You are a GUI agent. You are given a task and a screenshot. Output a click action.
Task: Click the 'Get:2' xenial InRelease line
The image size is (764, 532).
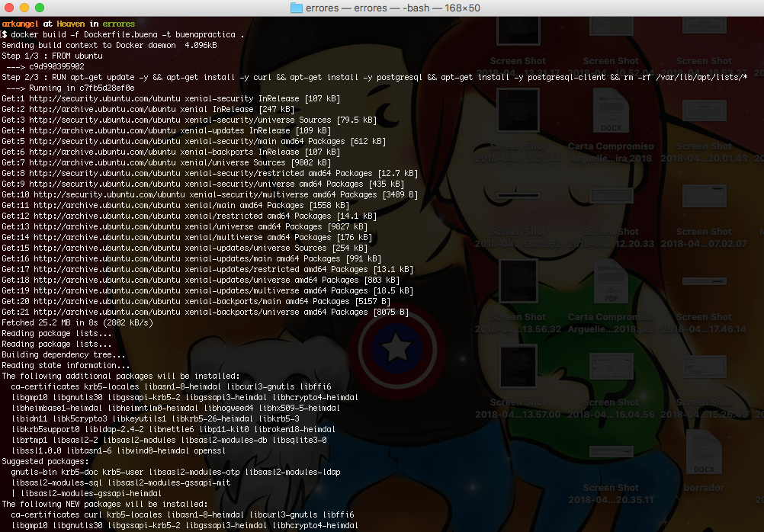[148, 110]
